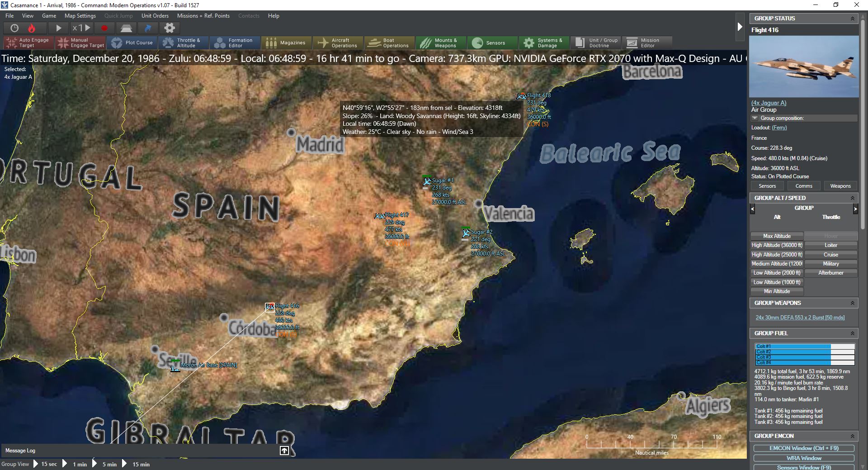Set throttle to Loiter

point(831,245)
